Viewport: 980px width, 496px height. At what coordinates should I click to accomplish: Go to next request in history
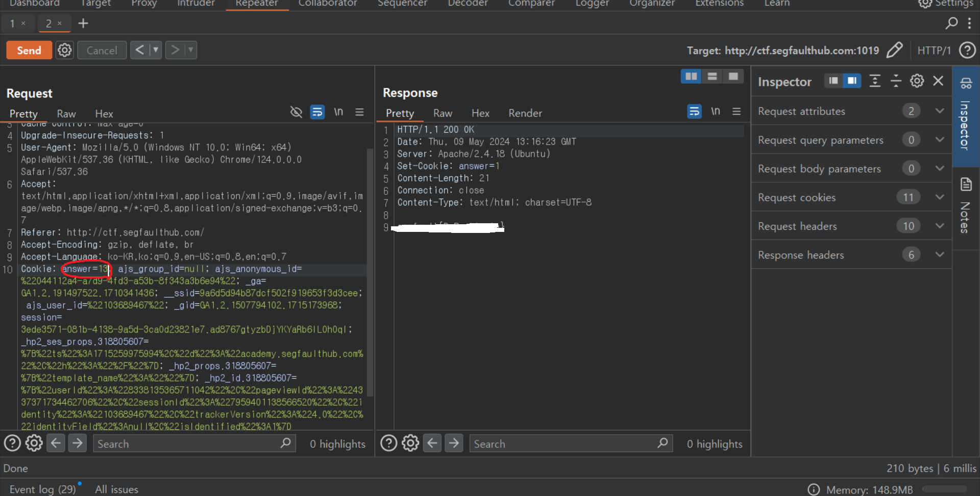click(x=175, y=50)
